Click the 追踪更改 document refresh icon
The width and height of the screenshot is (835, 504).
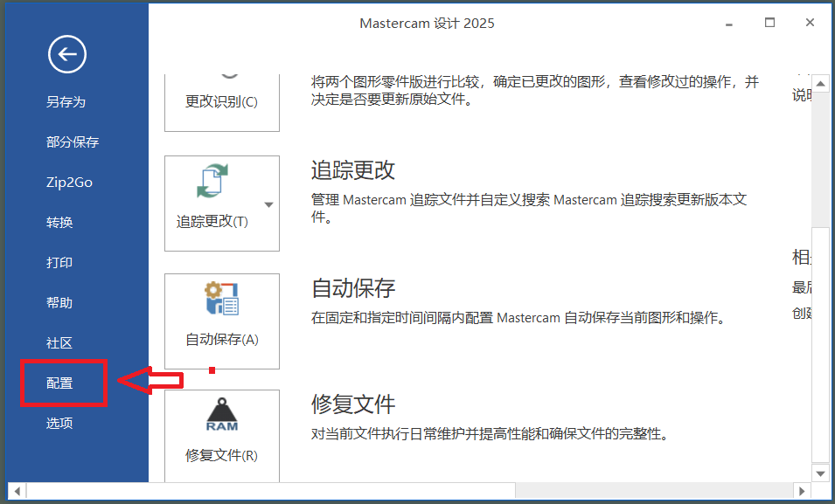212,182
